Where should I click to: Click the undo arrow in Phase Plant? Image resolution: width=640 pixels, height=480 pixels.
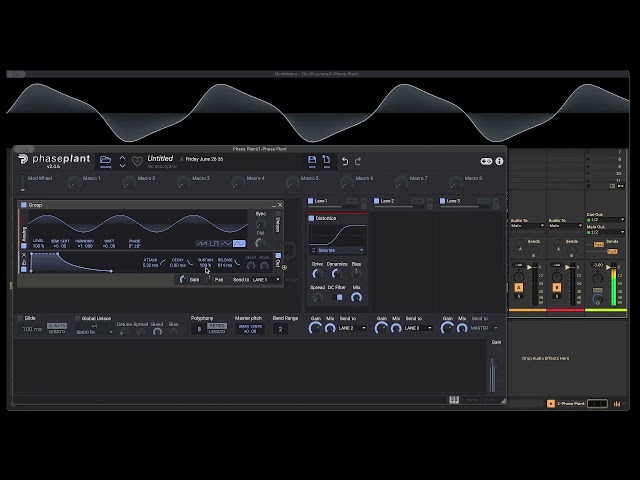point(345,161)
